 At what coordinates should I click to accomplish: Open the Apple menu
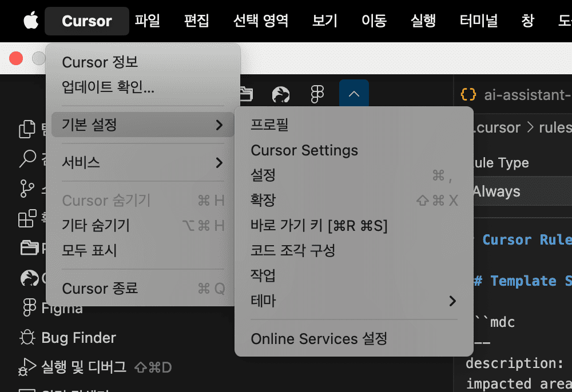click(x=31, y=21)
